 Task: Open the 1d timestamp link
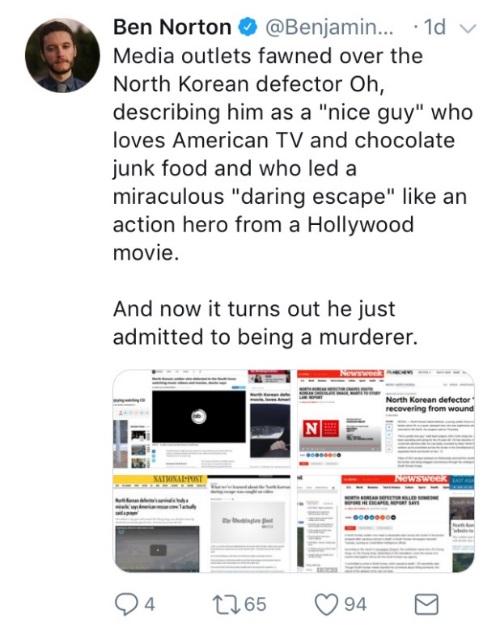click(435, 27)
